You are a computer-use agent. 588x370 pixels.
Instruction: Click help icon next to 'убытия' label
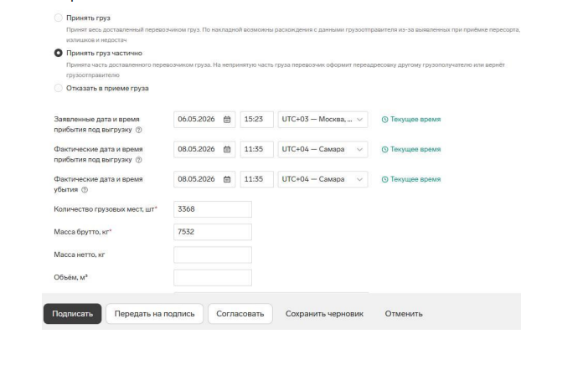click(x=85, y=190)
